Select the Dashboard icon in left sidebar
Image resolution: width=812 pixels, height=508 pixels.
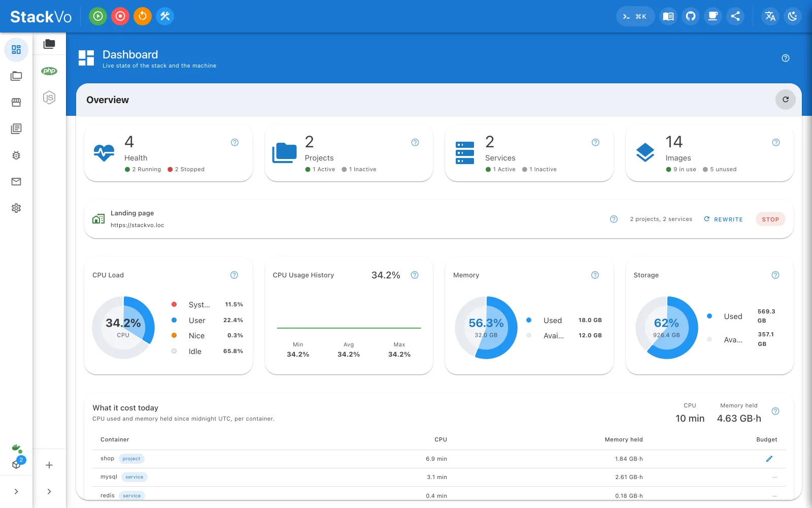pyautogui.click(x=16, y=50)
